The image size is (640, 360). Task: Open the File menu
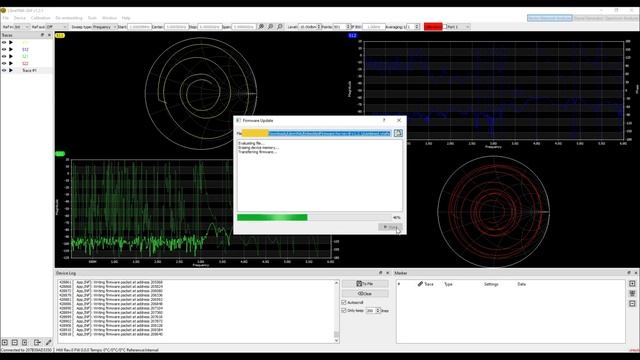[5, 18]
